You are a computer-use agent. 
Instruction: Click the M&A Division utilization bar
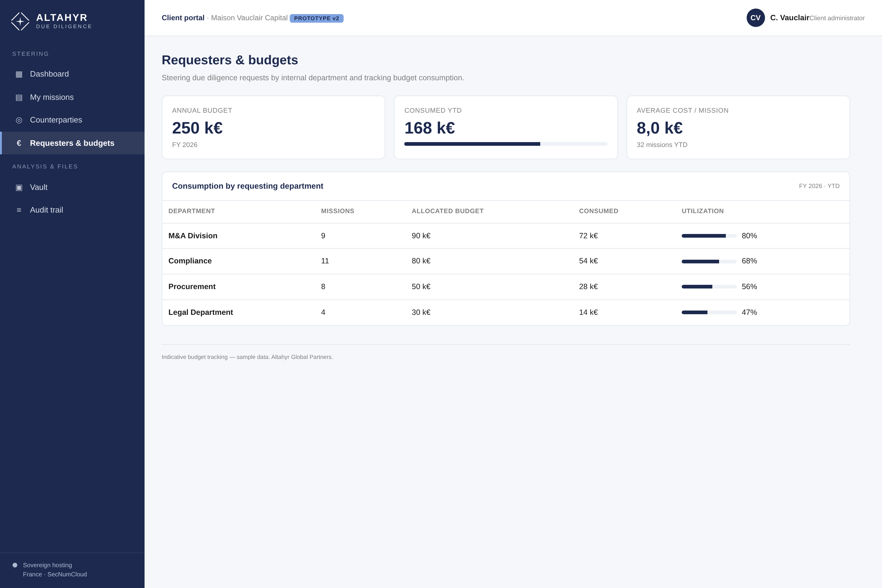(x=709, y=236)
